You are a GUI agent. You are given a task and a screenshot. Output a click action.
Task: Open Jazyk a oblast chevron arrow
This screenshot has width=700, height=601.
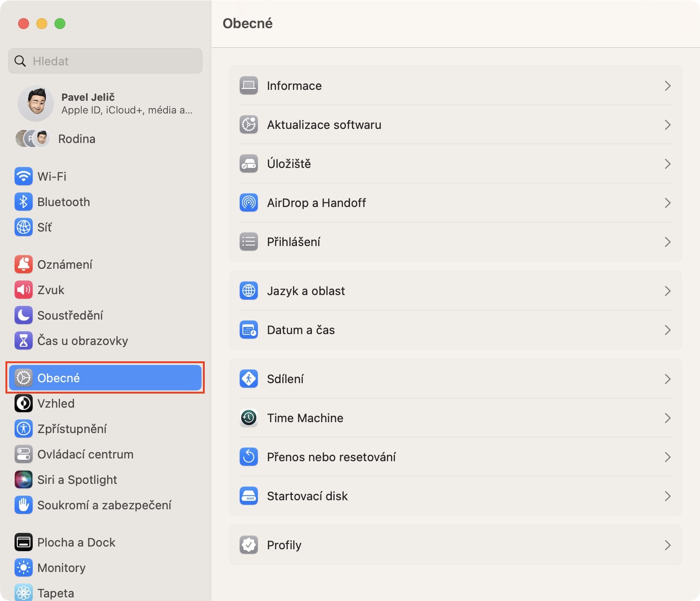(x=667, y=291)
